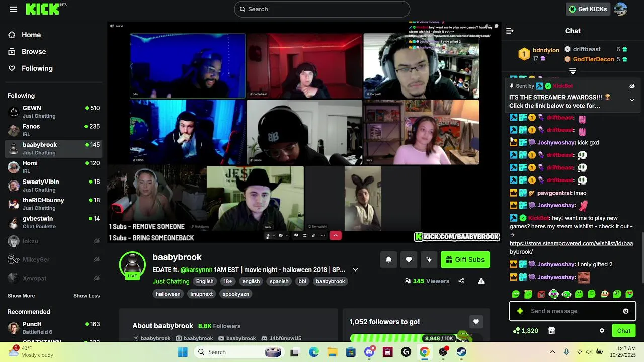
Task: Open offline lokzu channel in sidebar
Action: tap(53, 241)
